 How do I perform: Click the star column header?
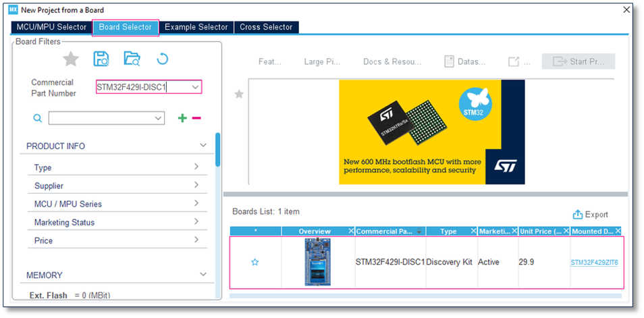tap(255, 231)
